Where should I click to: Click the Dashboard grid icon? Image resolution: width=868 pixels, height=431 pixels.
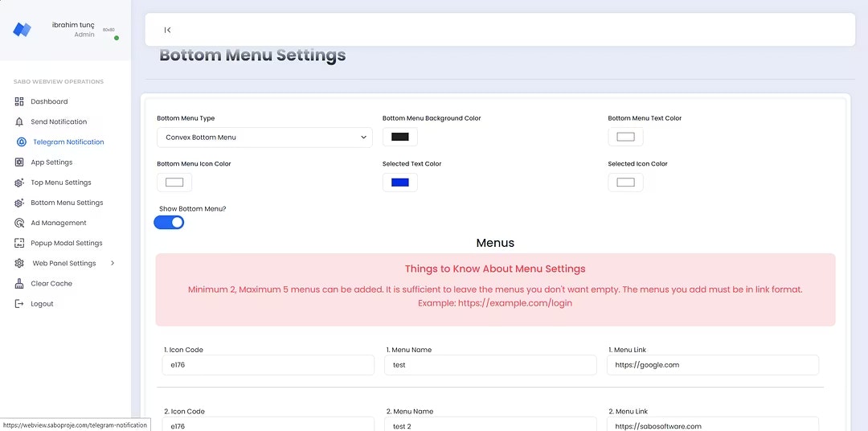[x=19, y=101]
